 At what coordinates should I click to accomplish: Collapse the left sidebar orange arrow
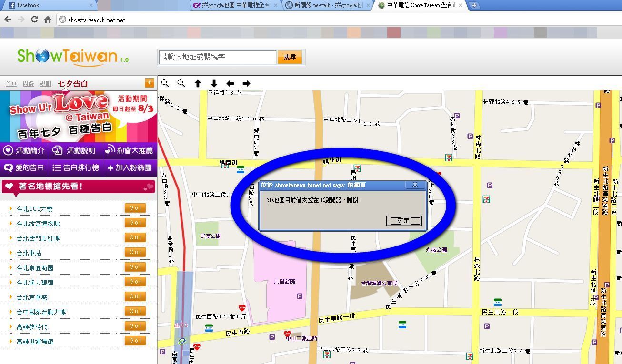(x=150, y=83)
